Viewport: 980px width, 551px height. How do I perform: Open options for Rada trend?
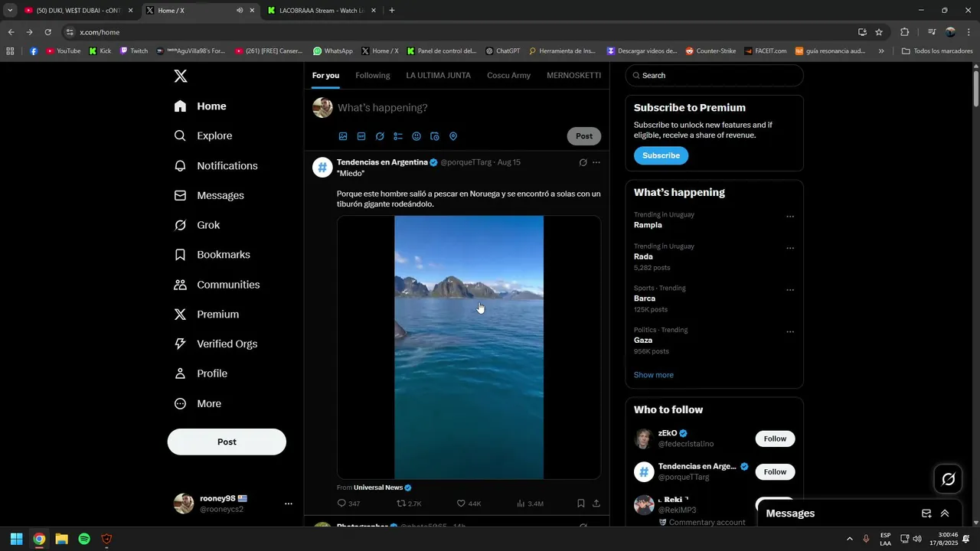tap(790, 248)
